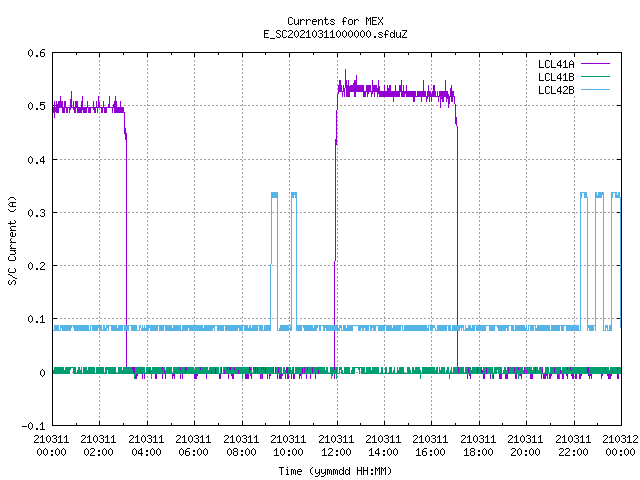Screen dimensions: 640x480
Task: Click the x-axis tick '210311 10:00'
Action: [288, 446]
